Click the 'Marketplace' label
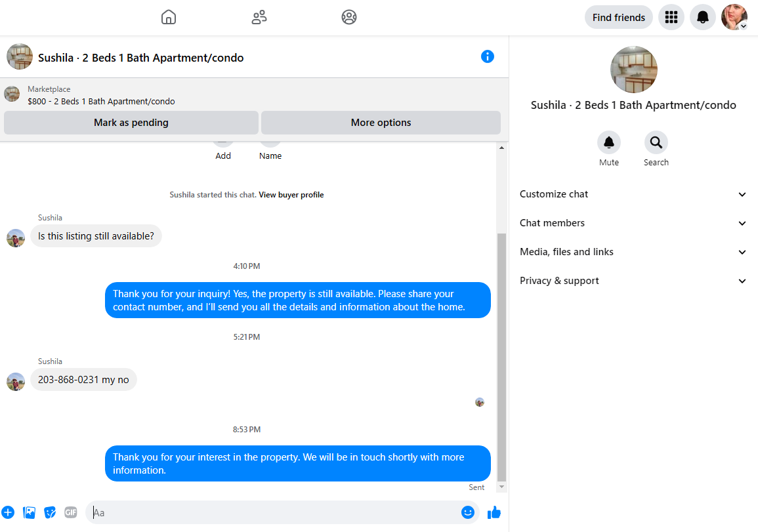The width and height of the screenshot is (758, 532). (x=49, y=89)
